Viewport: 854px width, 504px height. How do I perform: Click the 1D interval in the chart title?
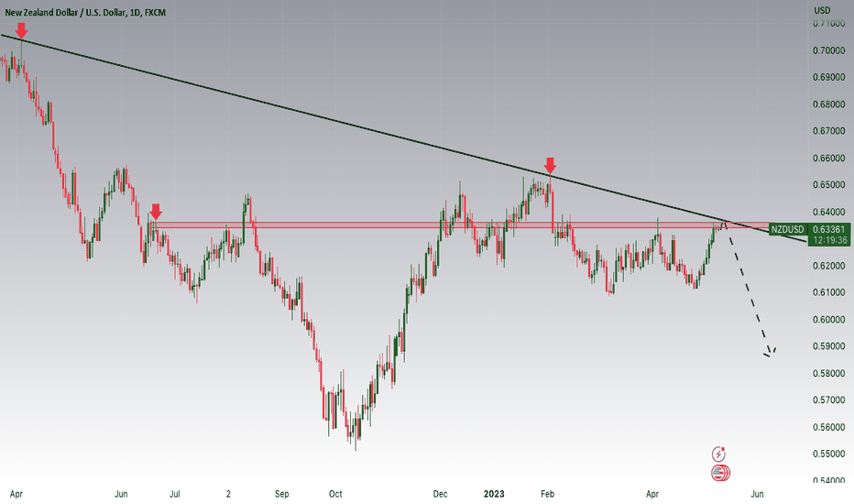coord(135,12)
